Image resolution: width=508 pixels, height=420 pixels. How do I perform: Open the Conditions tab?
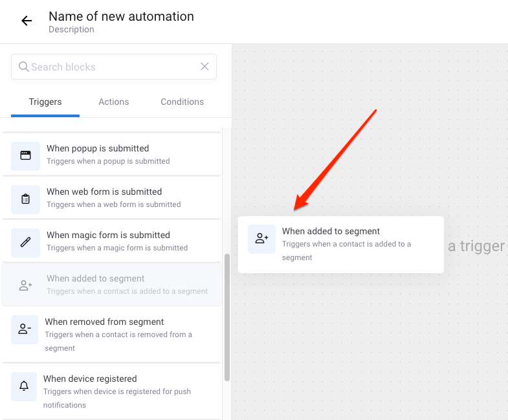coord(182,102)
